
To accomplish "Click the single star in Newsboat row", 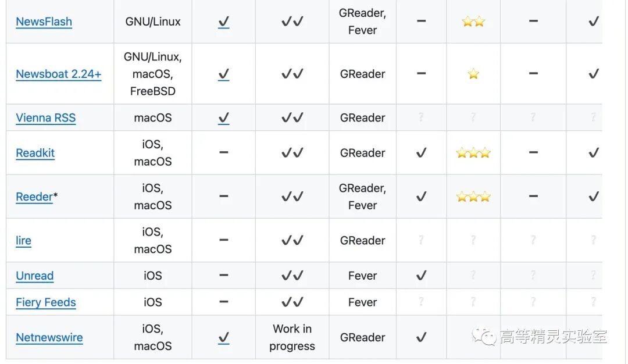I will click(x=473, y=74).
